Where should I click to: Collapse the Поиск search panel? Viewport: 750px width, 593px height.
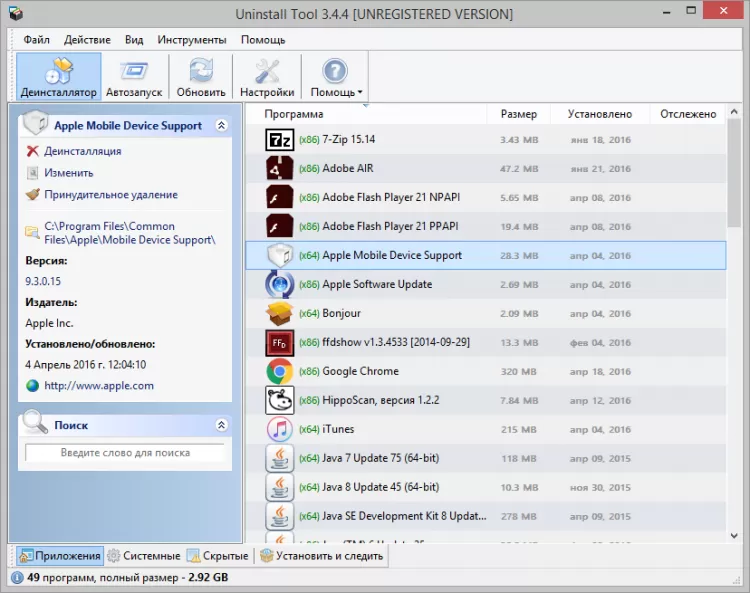(x=221, y=425)
